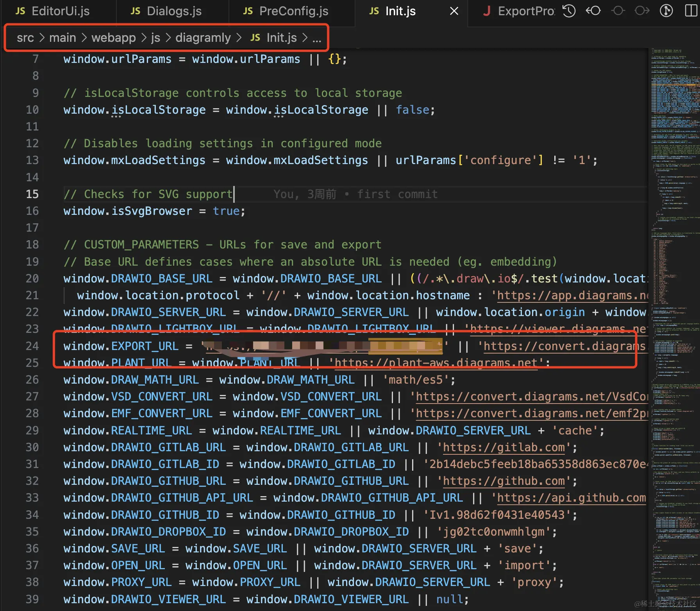Screen dimensions: 700x611
Task: Open the https://plant-aws.diagrams.net link
Action: click(436, 363)
